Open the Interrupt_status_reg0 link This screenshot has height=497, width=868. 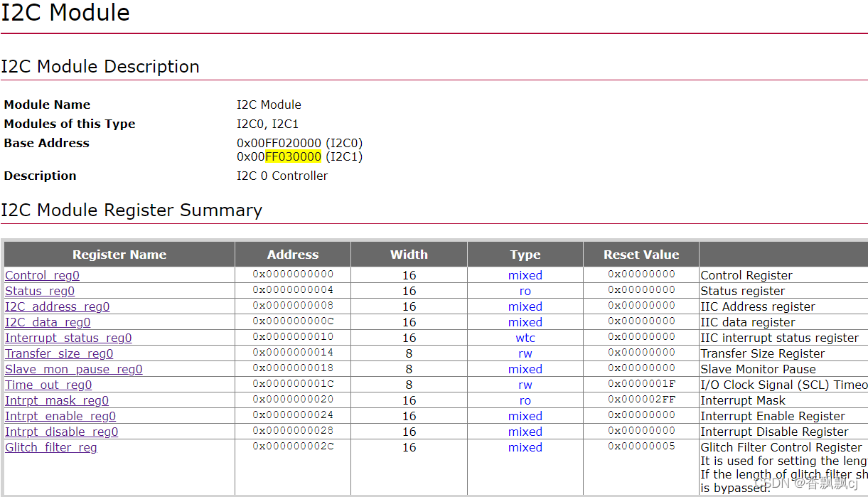click(68, 338)
